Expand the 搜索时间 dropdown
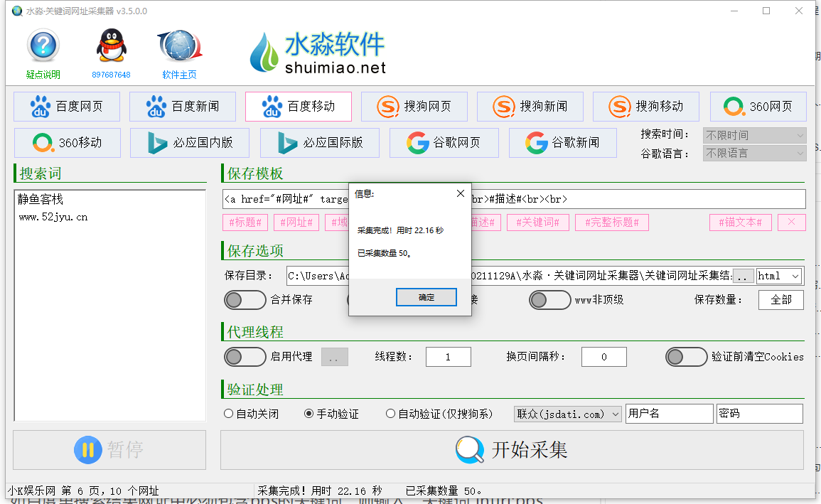This screenshot has width=821, height=504. 754,135
